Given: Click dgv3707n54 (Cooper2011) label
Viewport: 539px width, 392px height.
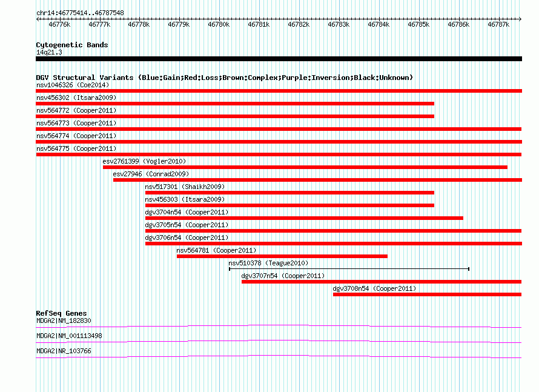Looking at the screenshot, I should (283, 276).
